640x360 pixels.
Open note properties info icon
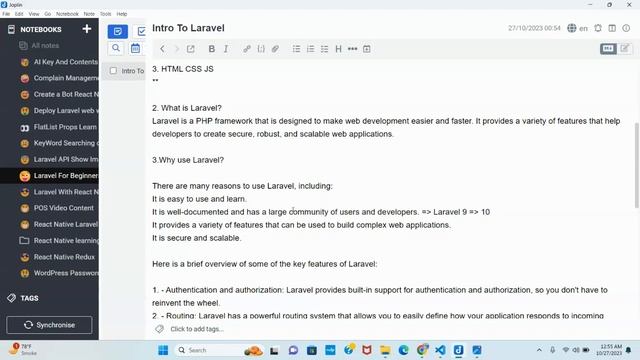(626, 28)
